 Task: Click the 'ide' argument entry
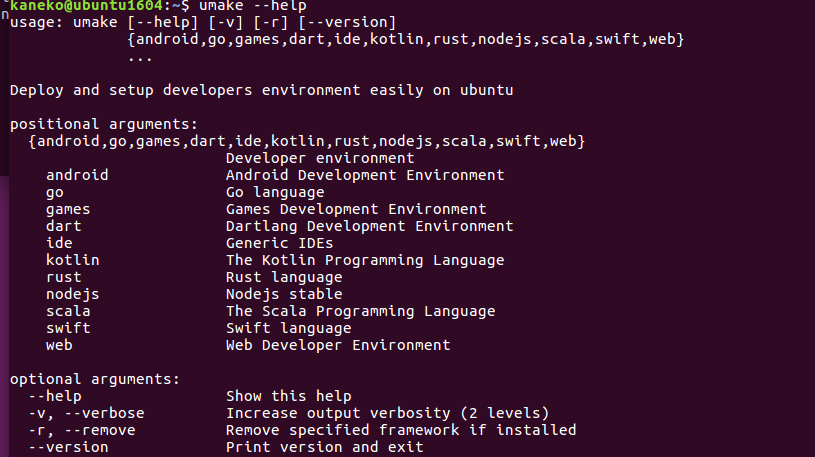59,243
